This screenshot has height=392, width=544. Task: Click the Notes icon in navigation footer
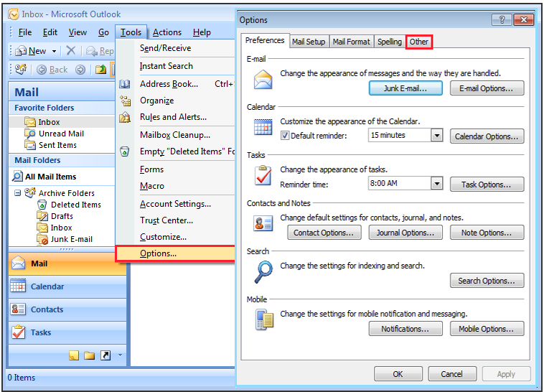(x=74, y=355)
